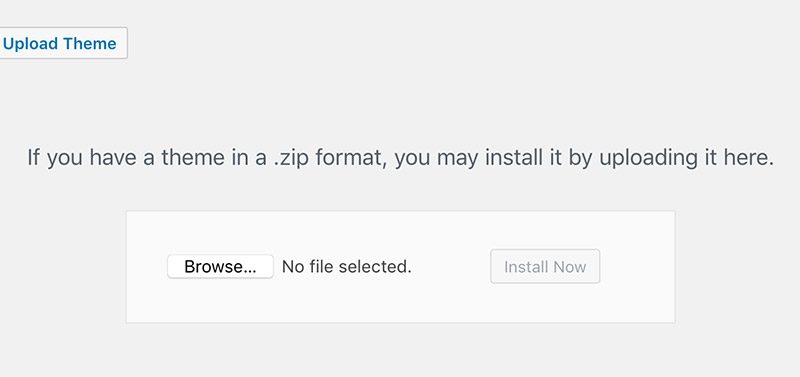Screen dimensions: 800x377
Task: Select the 'No file selected.' label
Action: point(346,267)
